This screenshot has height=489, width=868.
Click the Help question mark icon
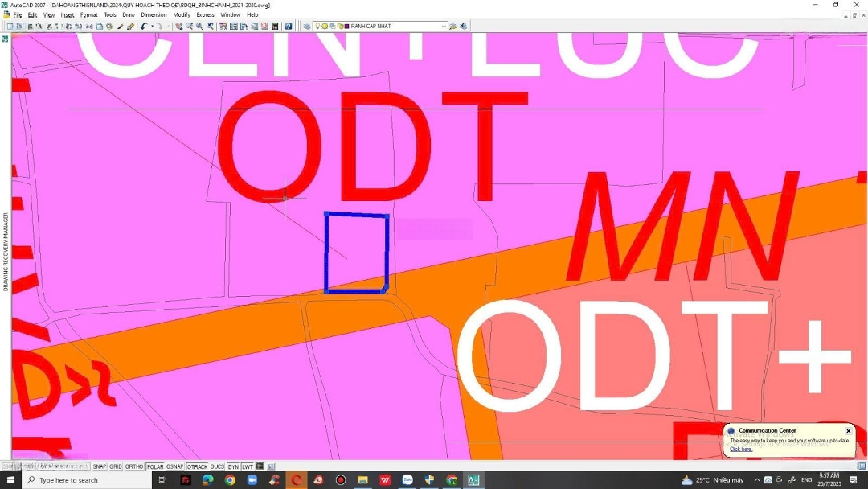(x=289, y=27)
